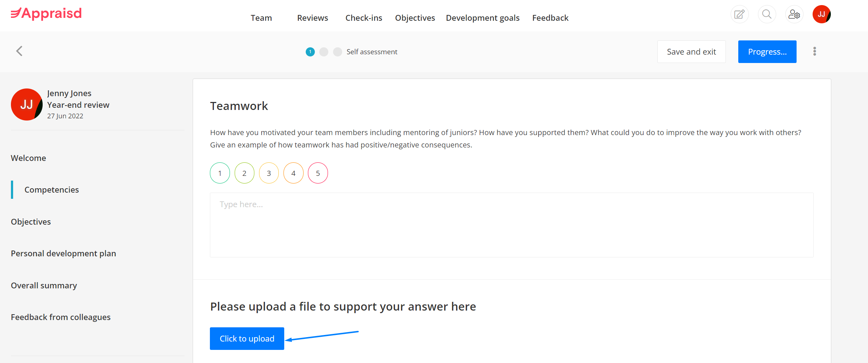Image resolution: width=868 pixels, height=363 pixels.
Task: Focus the Type here... answer text box
Action: point(512,225)
